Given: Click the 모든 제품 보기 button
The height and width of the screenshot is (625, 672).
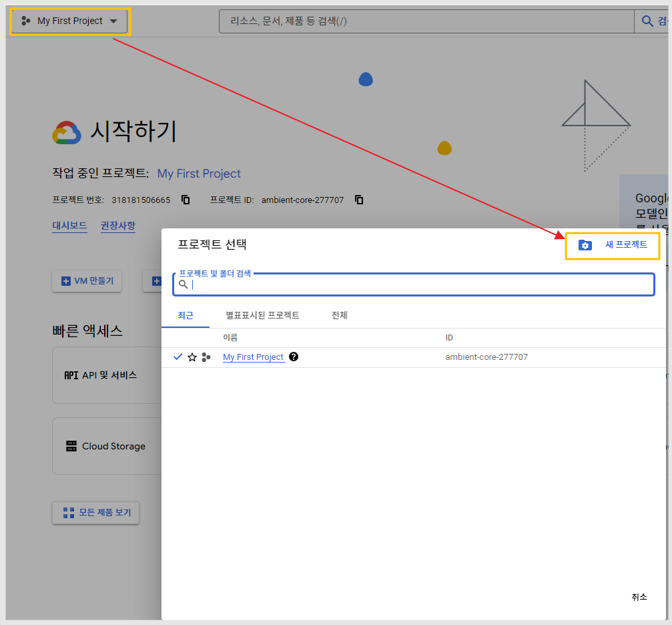Looking at the screenshot, I should pyautogui.click(x=96, y=513).
